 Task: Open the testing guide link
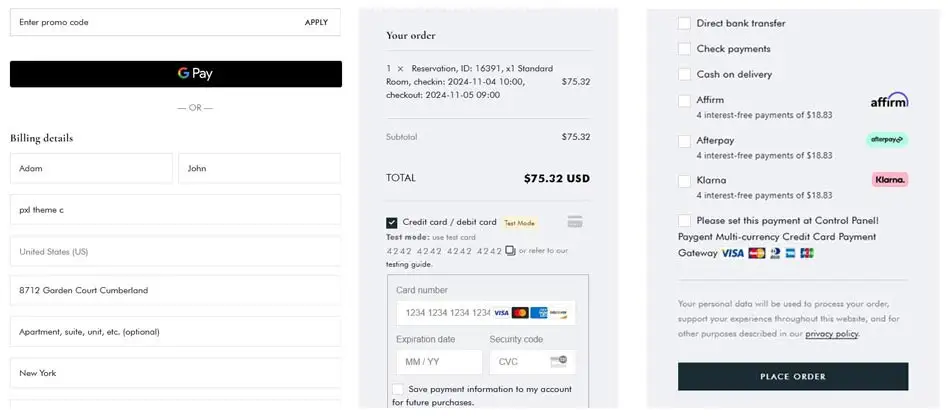(409, 264)
